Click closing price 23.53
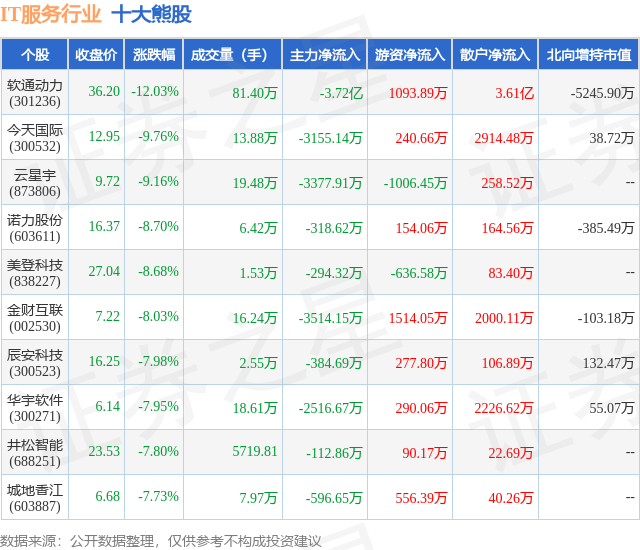 pos(104,451)
